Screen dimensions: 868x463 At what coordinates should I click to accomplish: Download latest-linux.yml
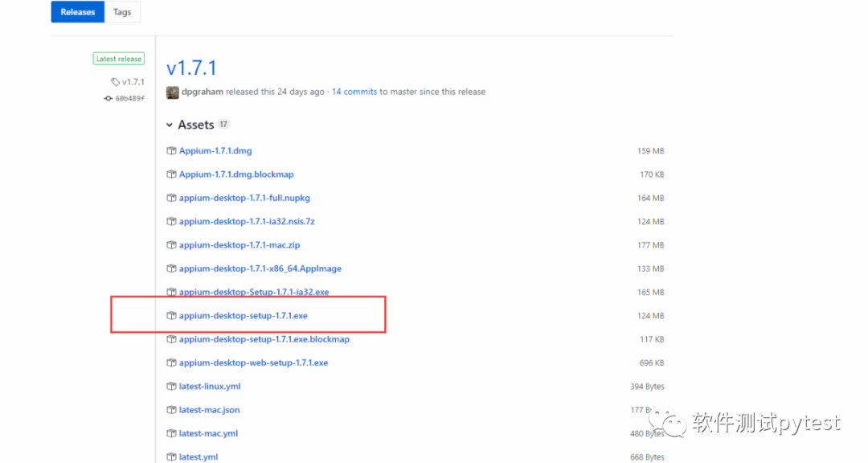pyautogui.click(x=210, y=387)
